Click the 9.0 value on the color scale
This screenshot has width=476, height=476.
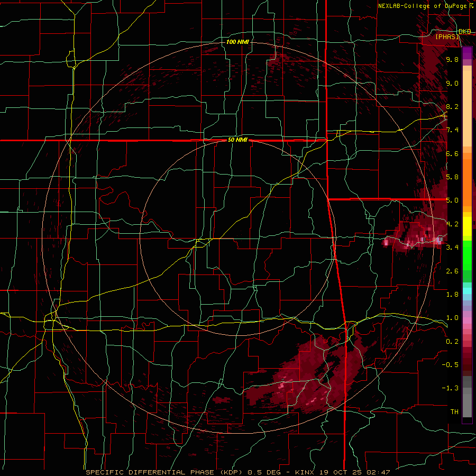point(452,83)
